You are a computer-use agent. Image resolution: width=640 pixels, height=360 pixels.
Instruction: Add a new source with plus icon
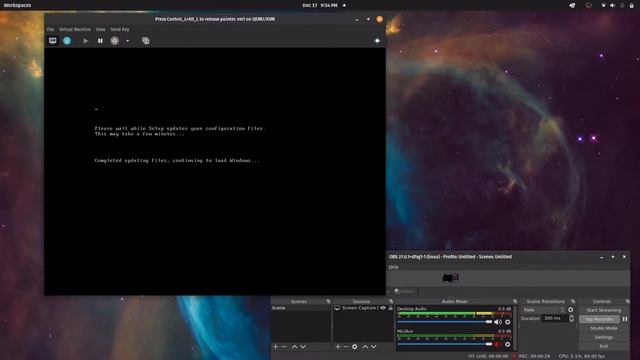point(338,347)
